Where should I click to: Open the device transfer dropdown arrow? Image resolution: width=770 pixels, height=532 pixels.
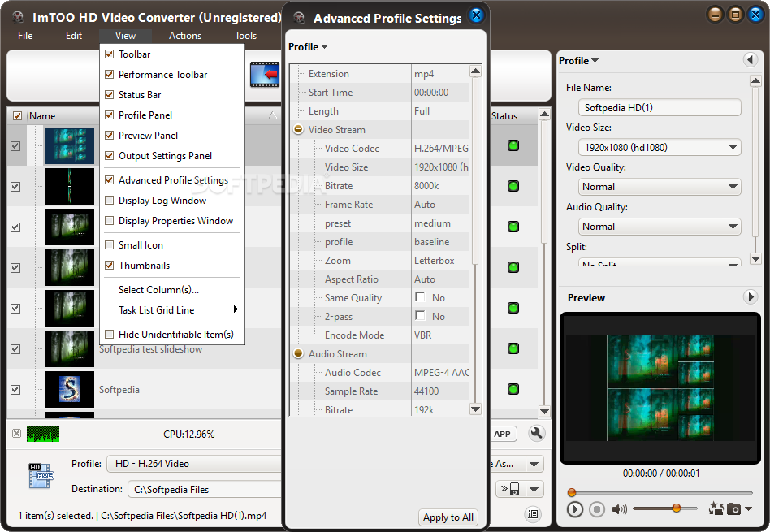(534, 489)
